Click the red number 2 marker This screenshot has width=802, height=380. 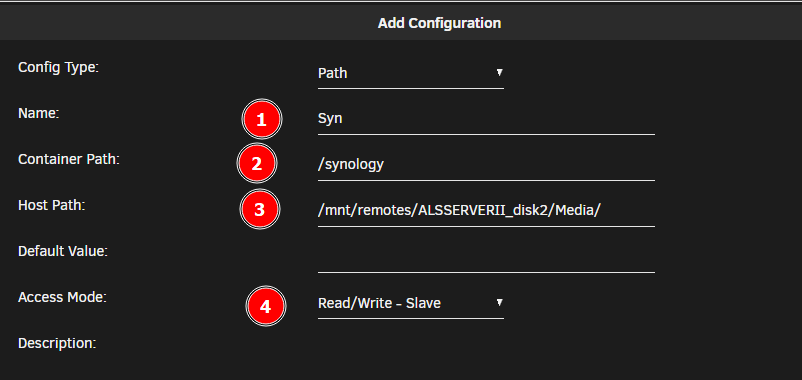[257, 164]
